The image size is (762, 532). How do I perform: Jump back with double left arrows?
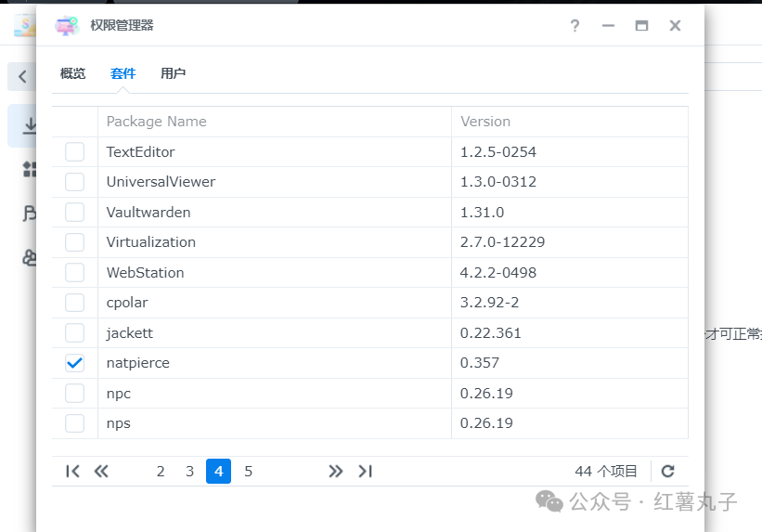pos(101,472)
